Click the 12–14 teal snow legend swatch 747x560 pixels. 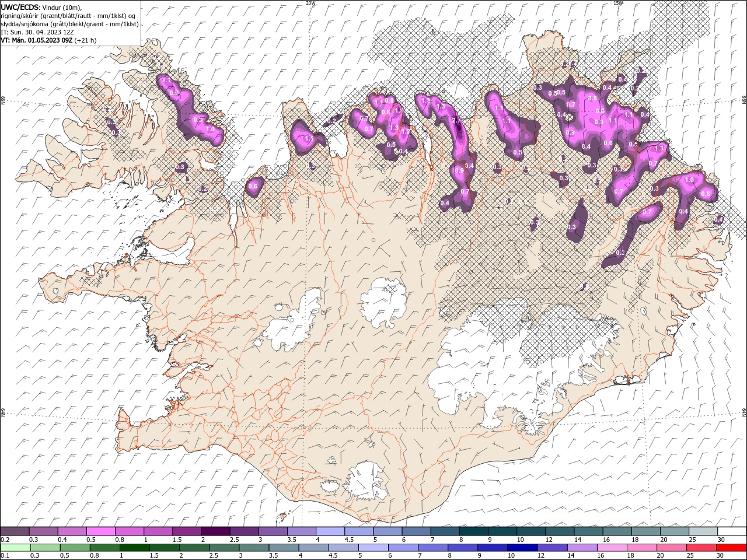(x=559, y=531)
